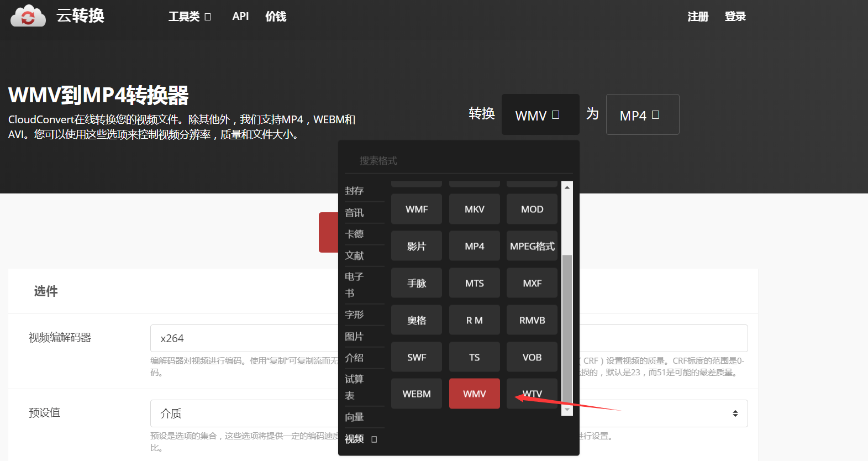868x461 pixels.
Task: Select the 音讯 audio category
Action: pyautogui.click(x=354, y=213)
